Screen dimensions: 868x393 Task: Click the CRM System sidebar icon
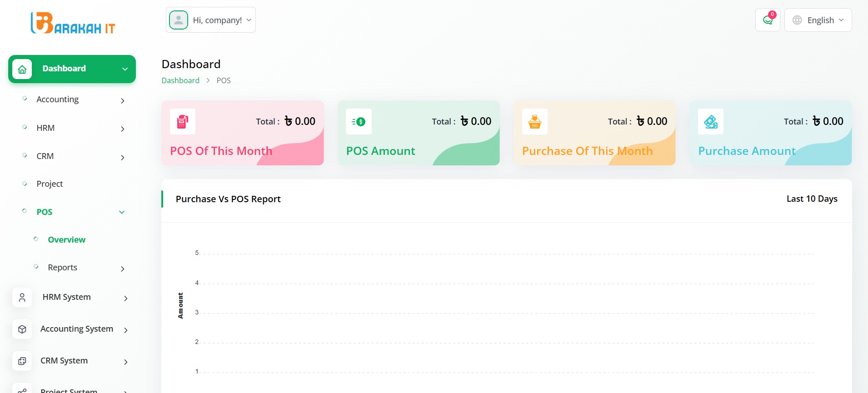[22, 361]
